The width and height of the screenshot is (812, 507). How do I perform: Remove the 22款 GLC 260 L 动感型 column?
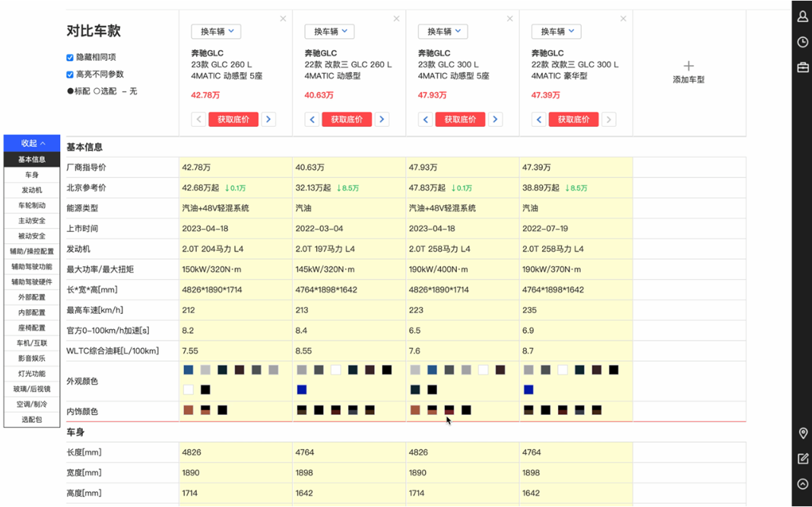click(x=396, y=19)
